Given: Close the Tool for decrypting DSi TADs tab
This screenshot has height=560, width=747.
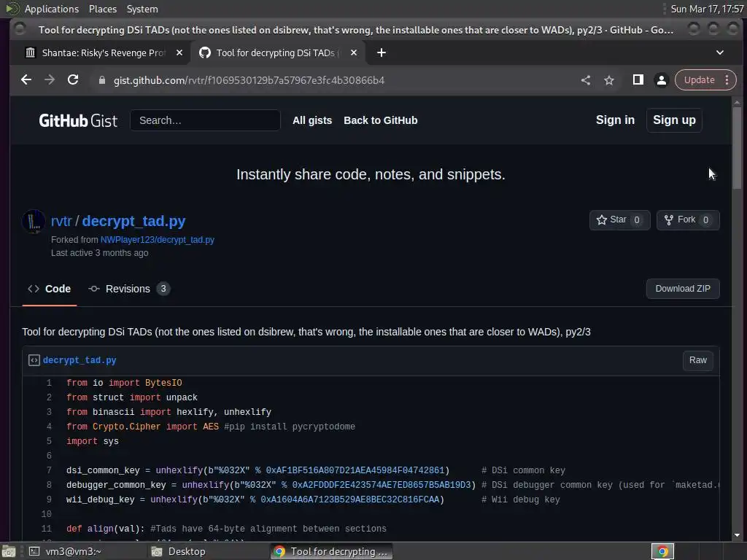Looking at the screenshot, I should pyautogui.click(x=354, y=52).
